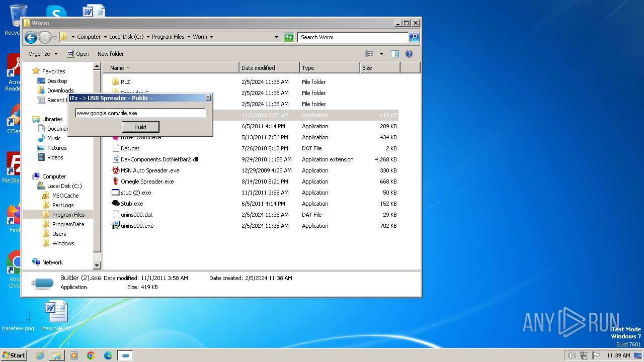Click Favorites in navigation pane

53,71
